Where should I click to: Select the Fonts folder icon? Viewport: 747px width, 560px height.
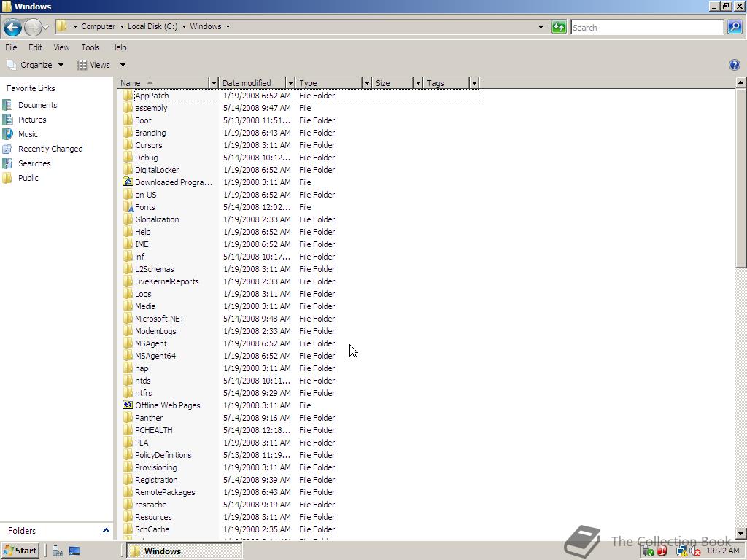click(128, 206)
